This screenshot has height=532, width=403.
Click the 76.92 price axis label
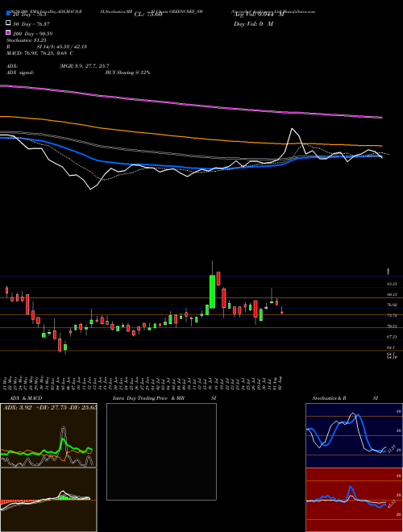(393, 305)
